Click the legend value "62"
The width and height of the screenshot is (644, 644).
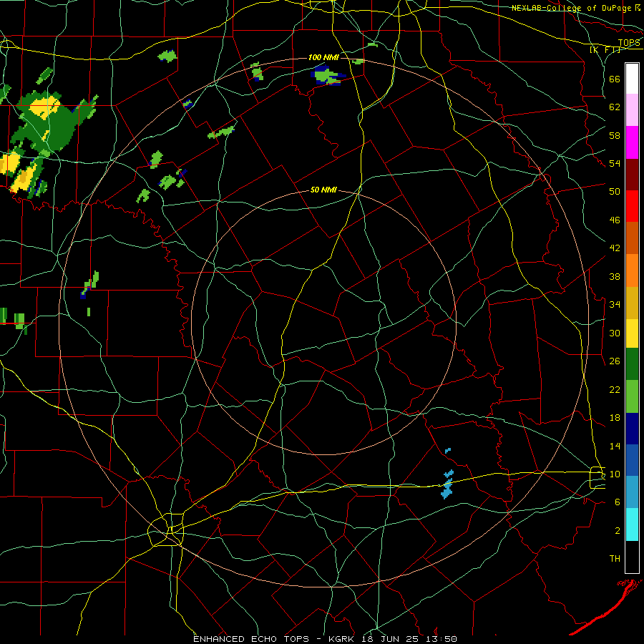(615, 107)
